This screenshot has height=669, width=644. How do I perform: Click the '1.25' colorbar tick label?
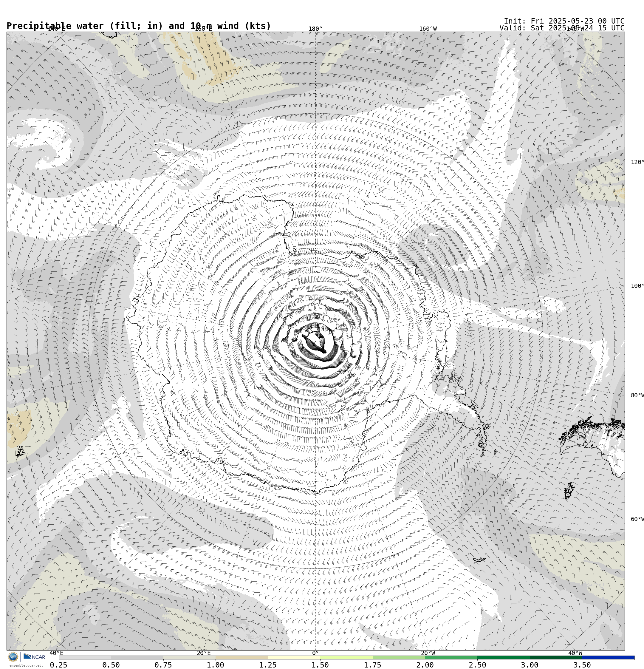coord(268,665)
